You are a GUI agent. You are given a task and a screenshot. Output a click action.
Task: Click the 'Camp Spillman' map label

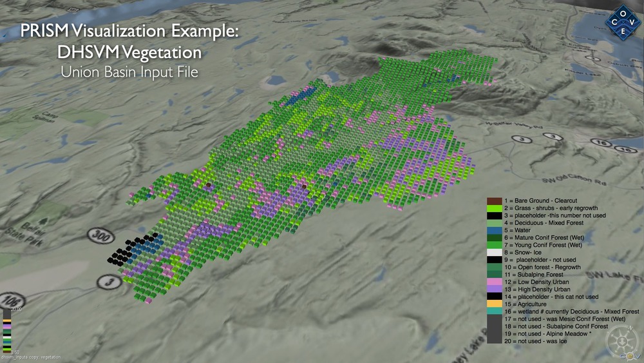[x=45, y=117]
